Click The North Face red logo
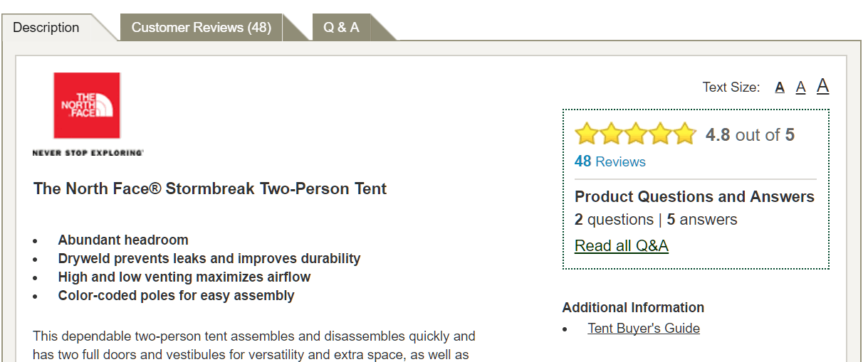The width and height of the screenshot is (868, 362). tap(87, 105)
